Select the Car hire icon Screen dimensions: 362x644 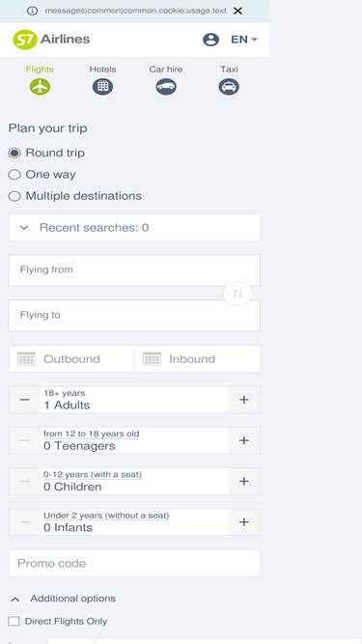[166, 87]
